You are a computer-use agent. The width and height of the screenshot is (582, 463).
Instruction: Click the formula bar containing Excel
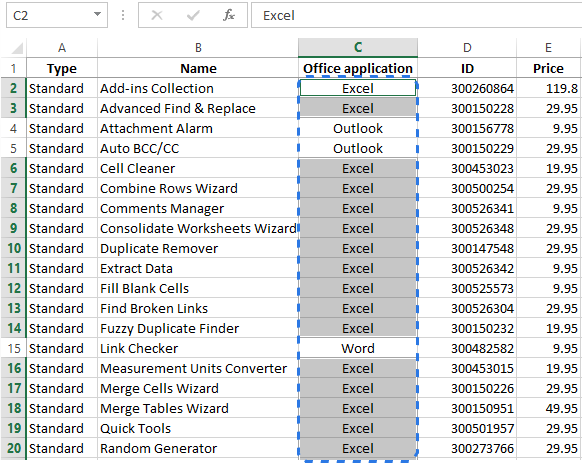[416, 15]
